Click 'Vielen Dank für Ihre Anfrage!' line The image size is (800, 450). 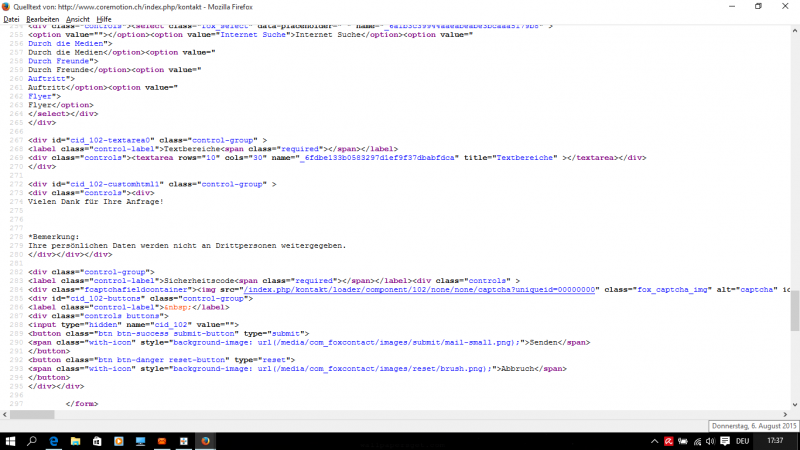[x=96, y=202]
